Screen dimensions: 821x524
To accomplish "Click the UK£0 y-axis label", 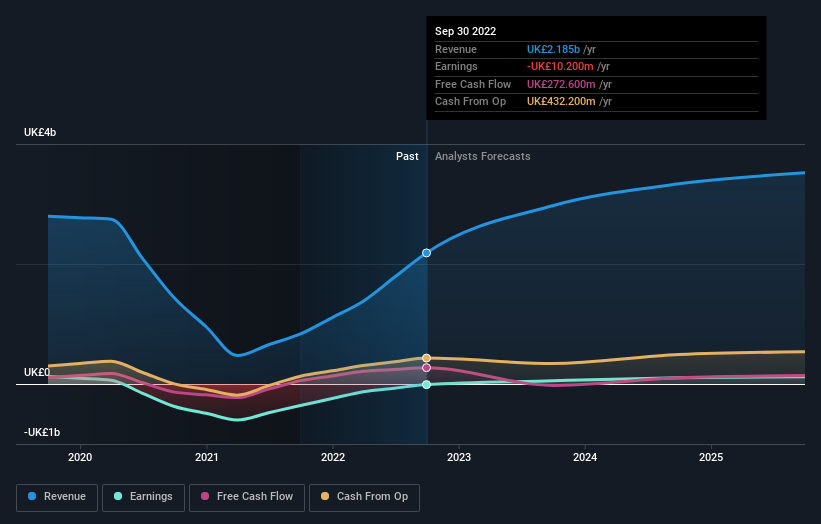I will pos(37,372).
